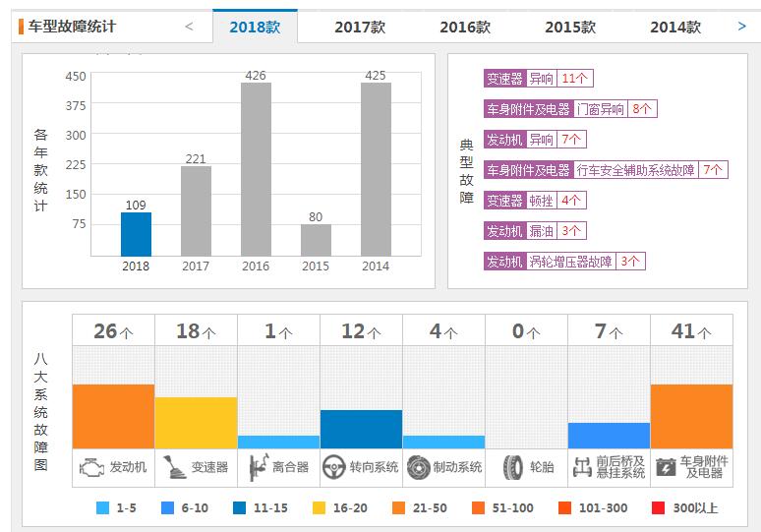Click the 6-10 legend color swatch

pos(167,507)
